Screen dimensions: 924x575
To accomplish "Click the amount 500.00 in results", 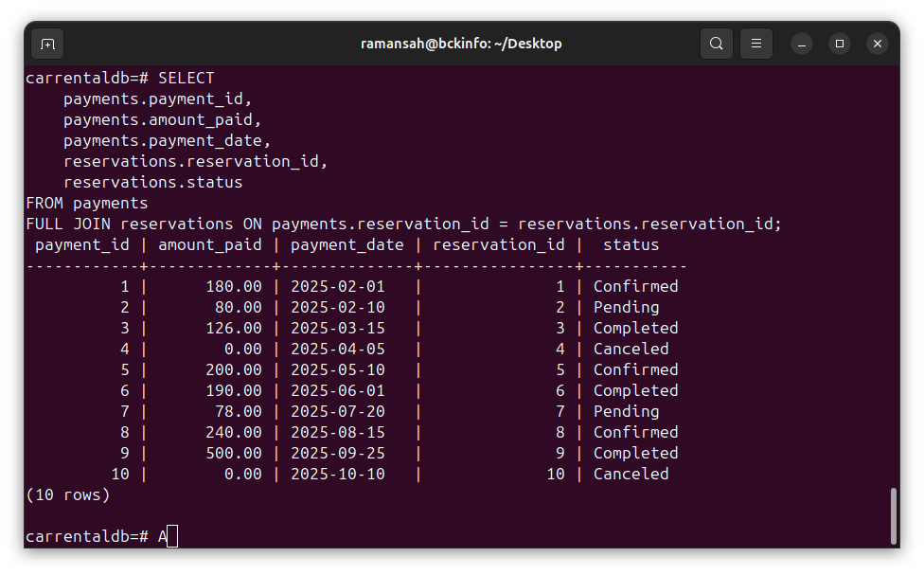I will click(233, 453).
